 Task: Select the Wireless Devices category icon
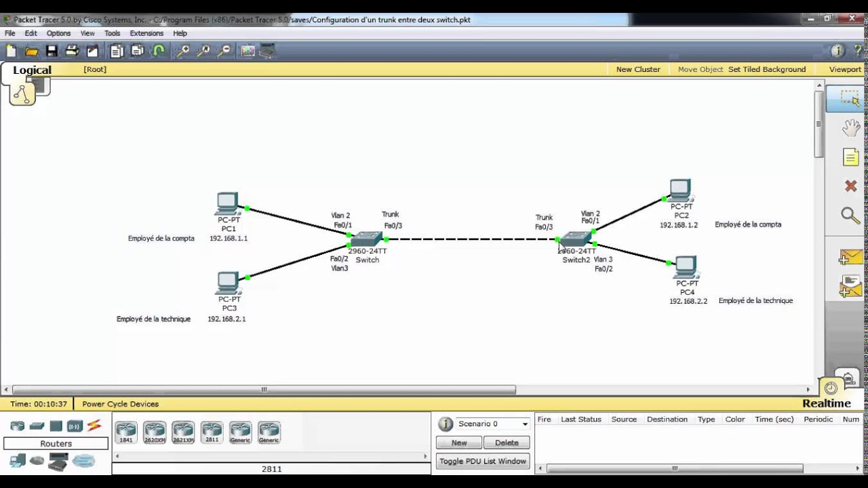75,426
